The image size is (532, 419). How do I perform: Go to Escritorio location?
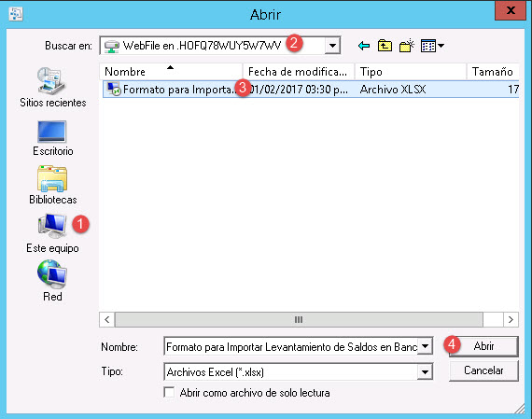point(52,138)
